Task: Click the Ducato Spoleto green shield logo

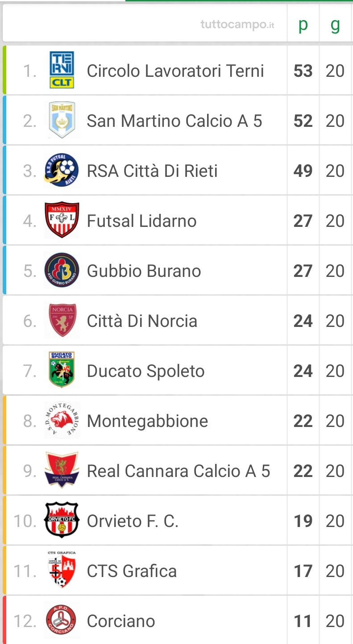Action: (62, 370)
